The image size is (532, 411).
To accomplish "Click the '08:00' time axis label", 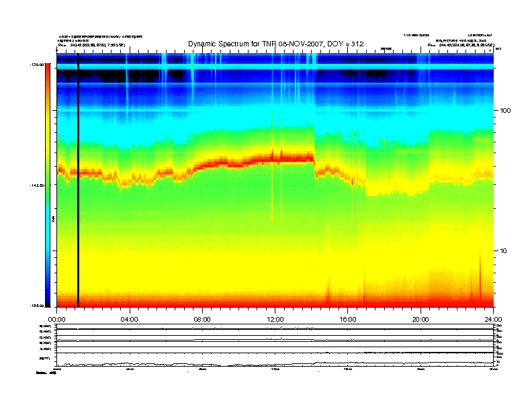I will click(x=202, y=320).
